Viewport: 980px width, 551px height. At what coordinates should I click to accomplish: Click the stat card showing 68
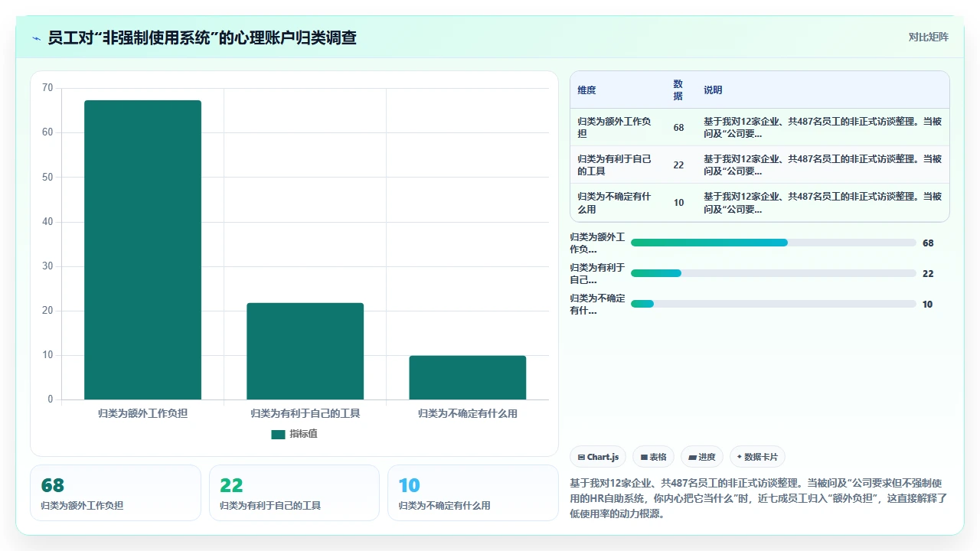click(115, 493)
